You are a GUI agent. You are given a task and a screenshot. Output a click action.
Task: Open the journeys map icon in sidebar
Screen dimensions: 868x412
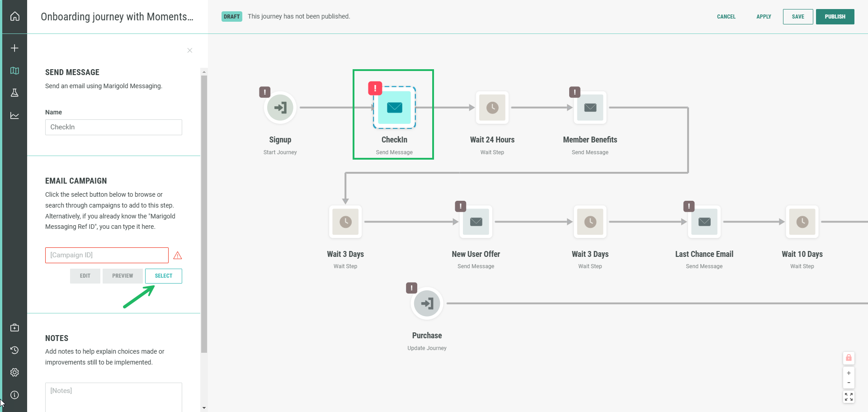click(14, 71)
